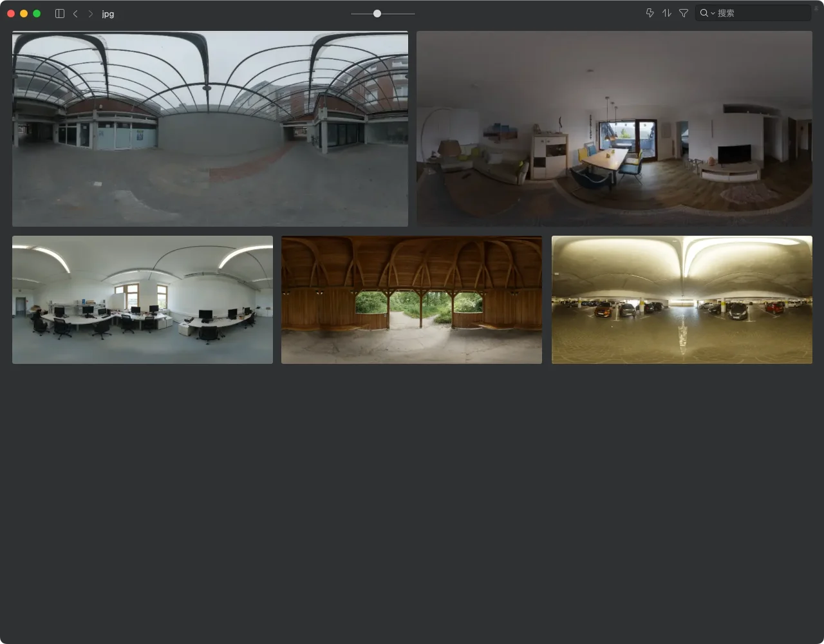The width and height of the screenshot is (824, 644).
Task: Select the parking garage panorama thumbnail
Action: (682, 299)
